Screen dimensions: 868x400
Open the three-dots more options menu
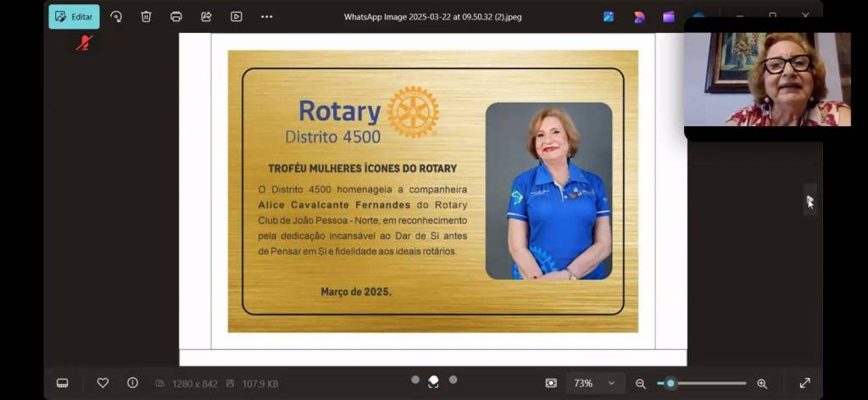pos(267,16)
